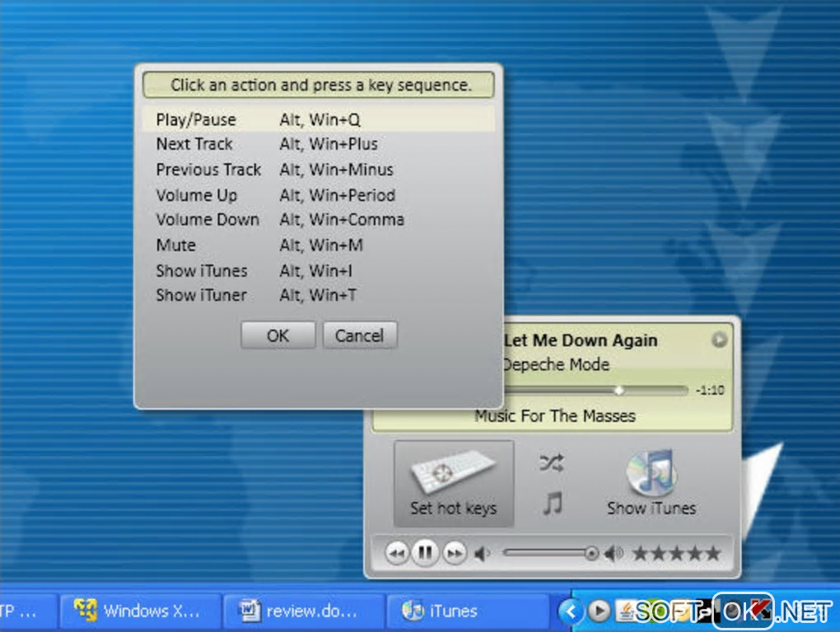Skip to next track with fast-forward button

click(455, 553)
